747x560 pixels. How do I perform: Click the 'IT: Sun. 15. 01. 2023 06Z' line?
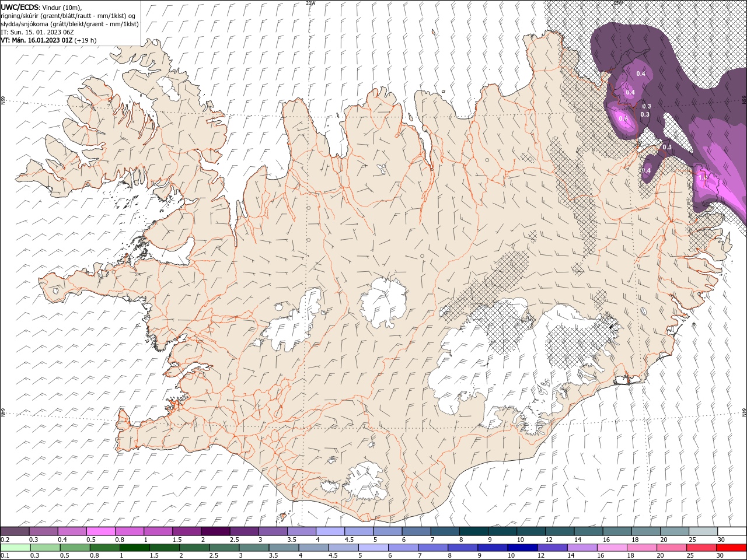pyautogui.click(x=37, y=32)
